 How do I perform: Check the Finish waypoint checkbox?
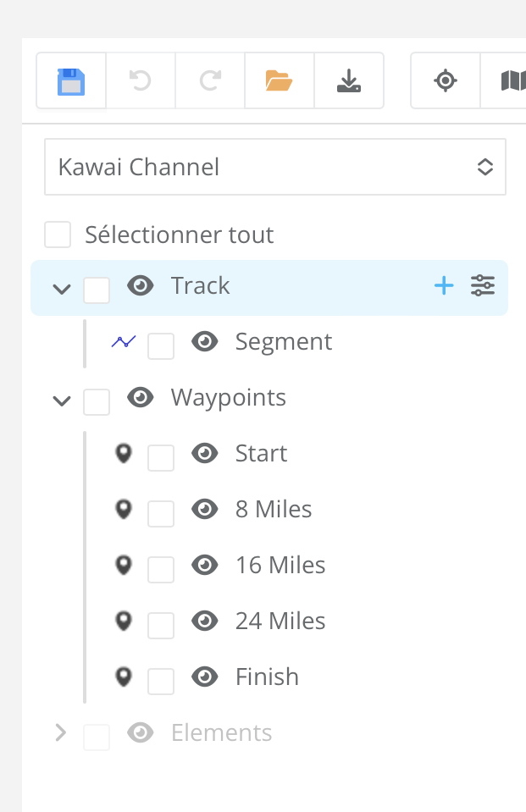click(x=161, y=682)
